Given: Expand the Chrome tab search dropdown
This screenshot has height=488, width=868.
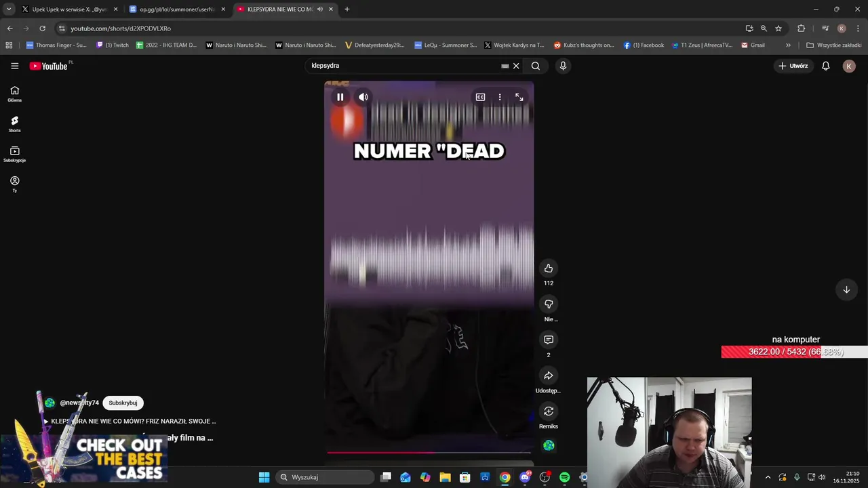Looking at the screenshot, I should [x=9, y=9].
